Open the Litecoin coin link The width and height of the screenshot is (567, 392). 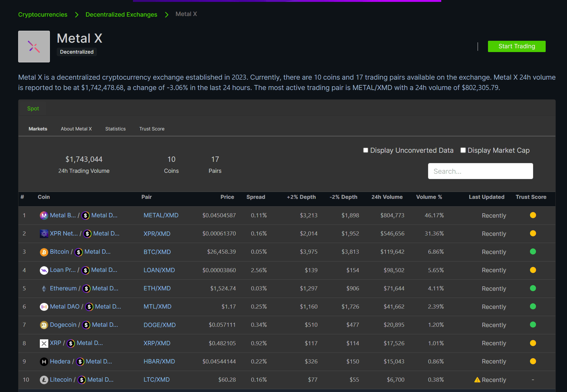coord(61,380)
